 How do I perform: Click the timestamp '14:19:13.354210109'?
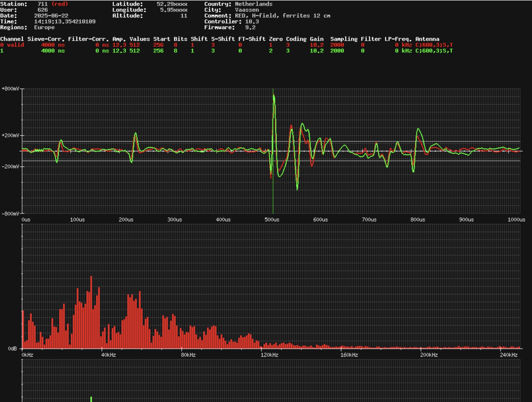[65, 21]
